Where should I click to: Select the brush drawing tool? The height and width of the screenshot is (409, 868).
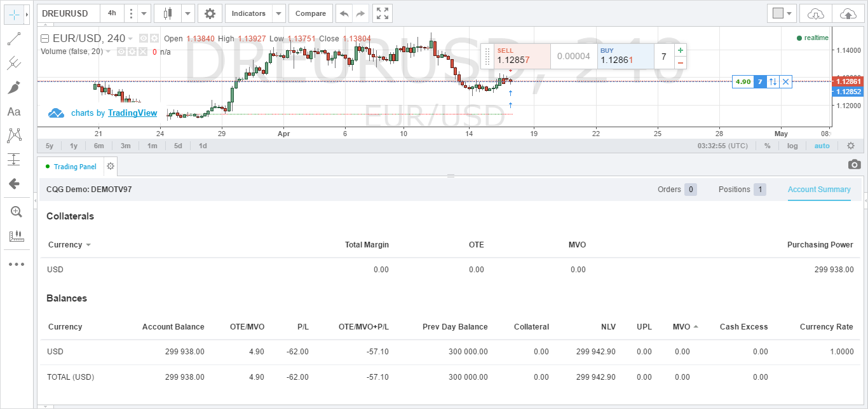click(14, 87)
